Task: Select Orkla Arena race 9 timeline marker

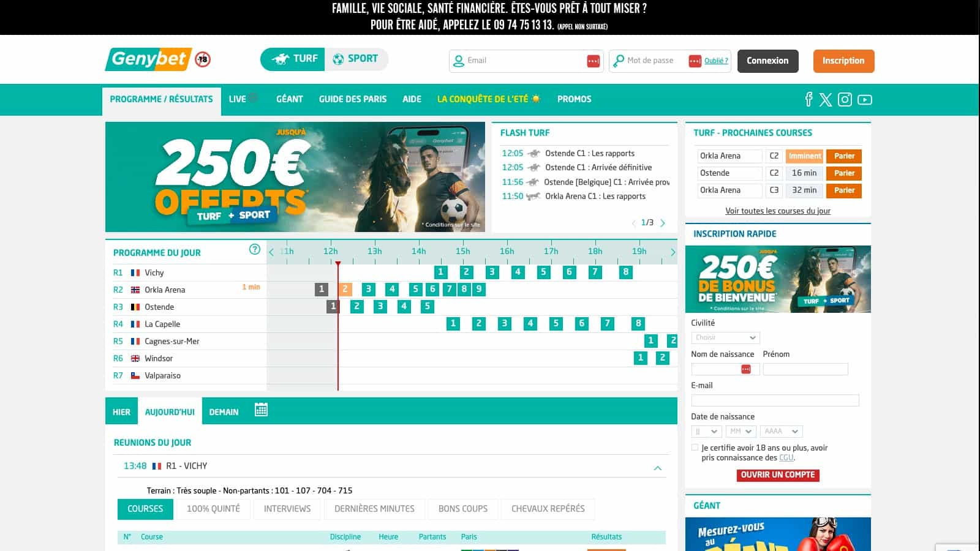Action: click(479, 289)
